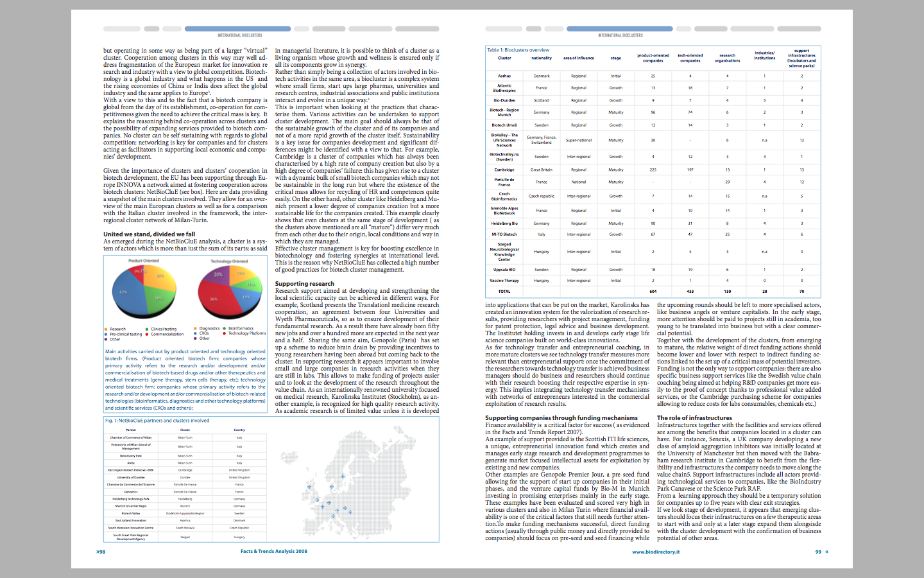This screenshot has width=924, height=578.
Task: Click the Facts & Trends Analysis 2008 footer
Action: coord(273,551)
